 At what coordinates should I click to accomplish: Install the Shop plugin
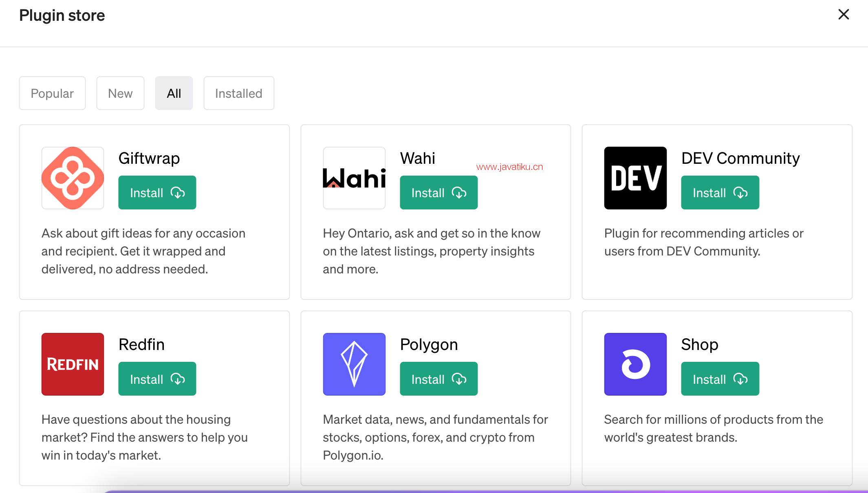[x=720, y=379]
